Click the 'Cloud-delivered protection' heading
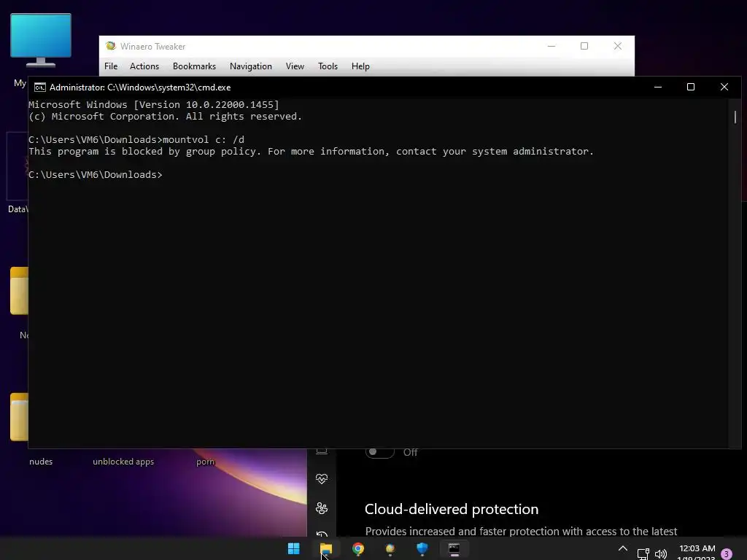This screenshot has height=560, width=747. click(452, 509)
